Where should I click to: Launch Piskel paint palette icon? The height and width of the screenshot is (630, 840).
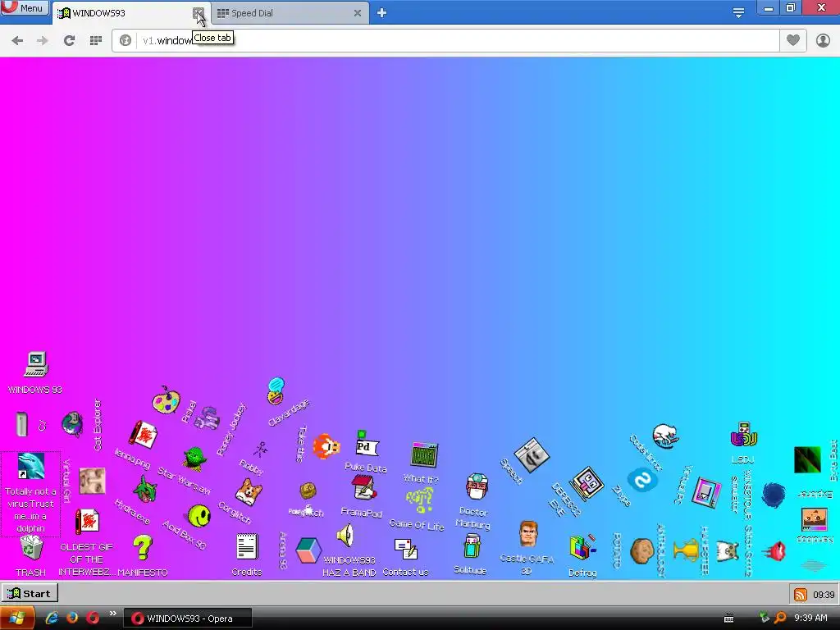click(x=166, y=400)
